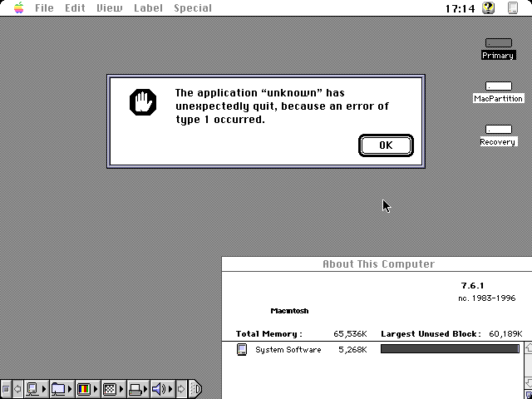The width and height of the screenshot is (532, 399).
Task: Open the Sound Volume Control Strip module
Action: click(163, 389)
